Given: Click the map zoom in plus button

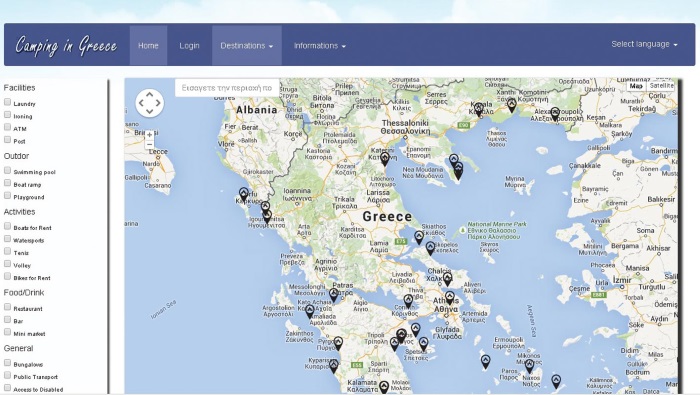Looking at the screenshot, I should point(150,134).
